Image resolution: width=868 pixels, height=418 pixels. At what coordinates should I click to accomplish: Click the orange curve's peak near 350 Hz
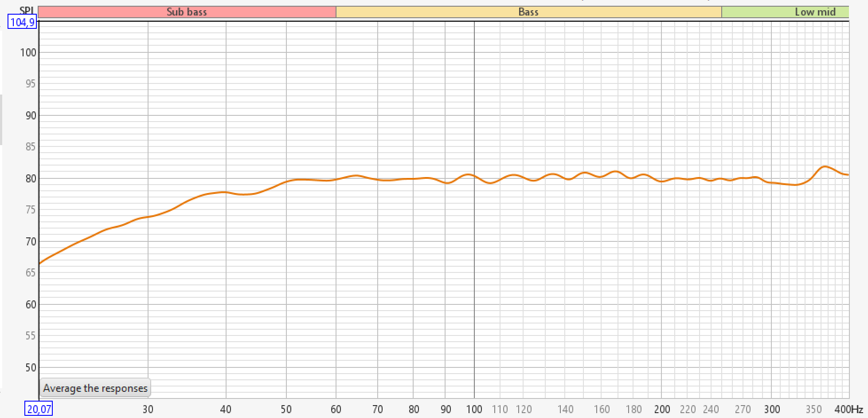click(x=825, y=167)
